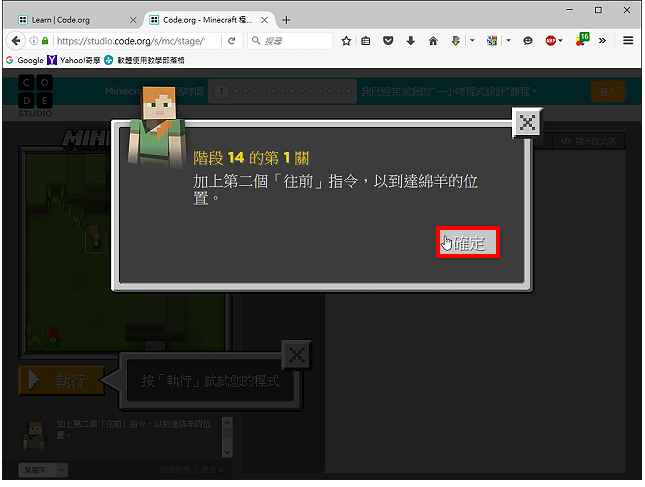Save page to Pocket
This screenshot has width=645, height=487.
pos(388,41)
